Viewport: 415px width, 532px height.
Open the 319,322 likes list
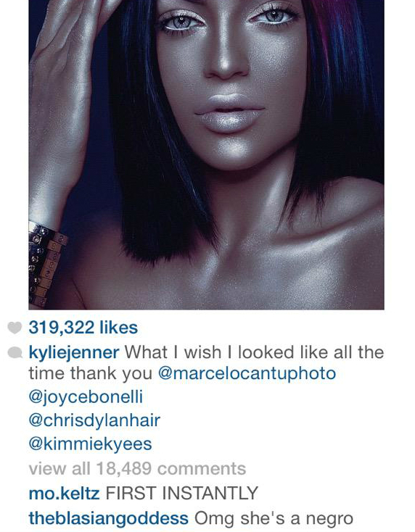(x=83, y=328)
